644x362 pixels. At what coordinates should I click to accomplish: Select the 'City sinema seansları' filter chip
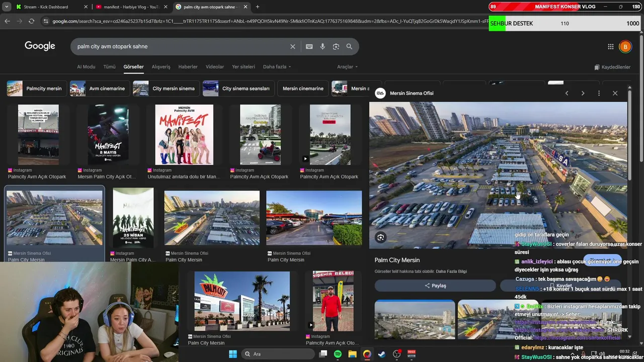click(238, 88)
